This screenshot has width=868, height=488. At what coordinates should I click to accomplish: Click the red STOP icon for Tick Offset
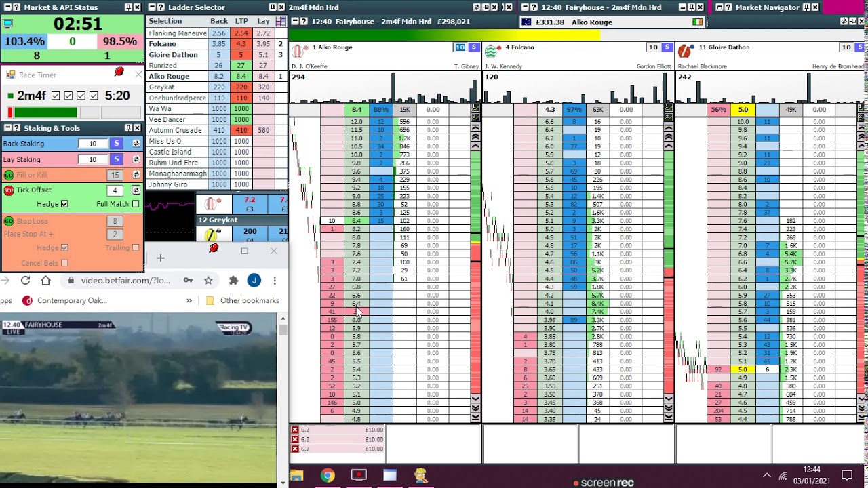click(x=9, y=190)
